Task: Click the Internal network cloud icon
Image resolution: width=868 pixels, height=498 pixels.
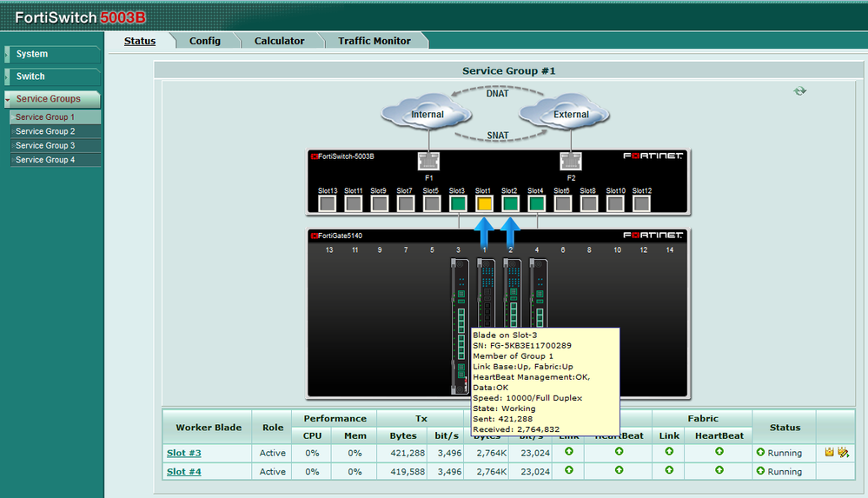Action: click(427, 114)
